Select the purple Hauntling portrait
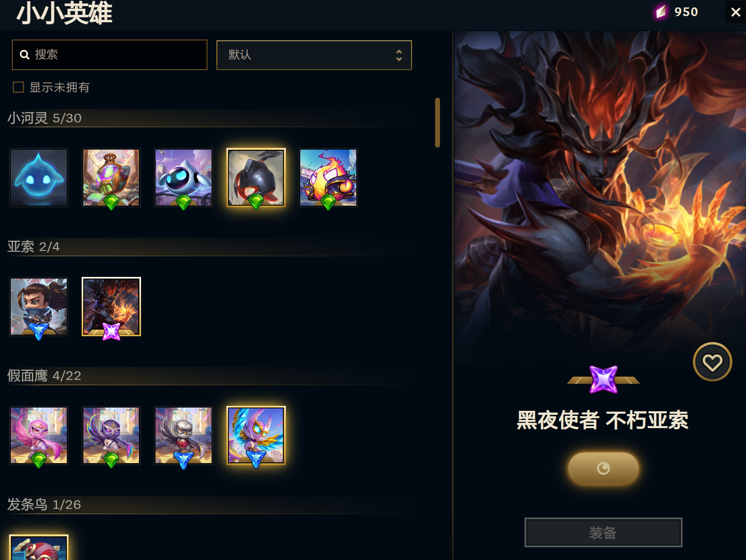Screen dimensions: 746x560 point(111,436)
